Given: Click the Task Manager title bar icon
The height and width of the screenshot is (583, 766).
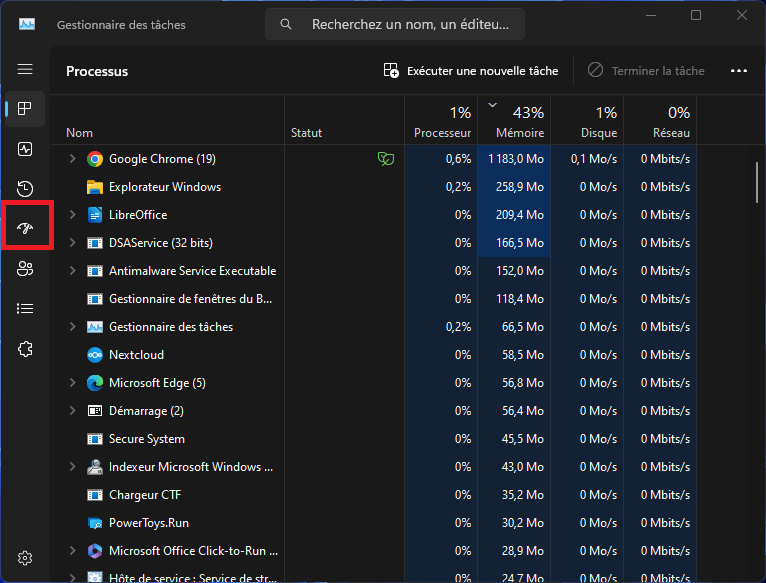Looking at the screenshot, I should pyautogui.click(x=27, y=24).
